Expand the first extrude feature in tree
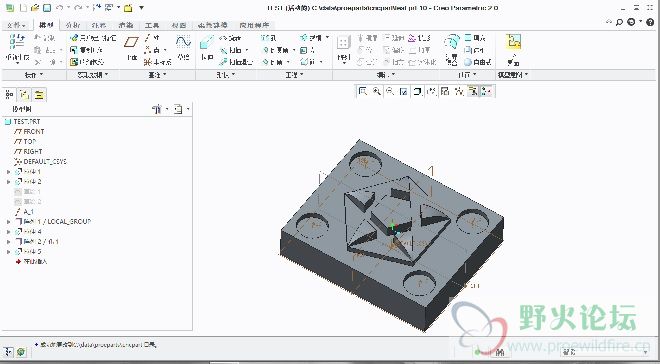The image size is (660, 364). click(8, 172)
